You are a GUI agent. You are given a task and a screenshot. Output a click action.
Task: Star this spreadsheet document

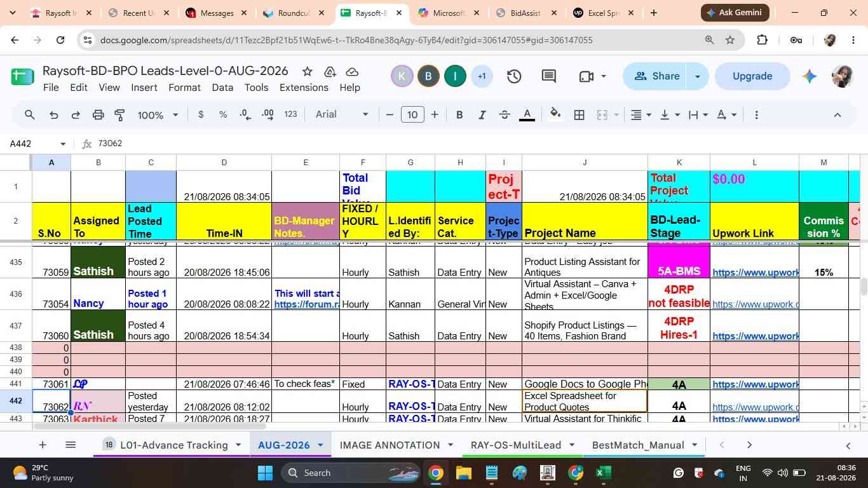307,71
